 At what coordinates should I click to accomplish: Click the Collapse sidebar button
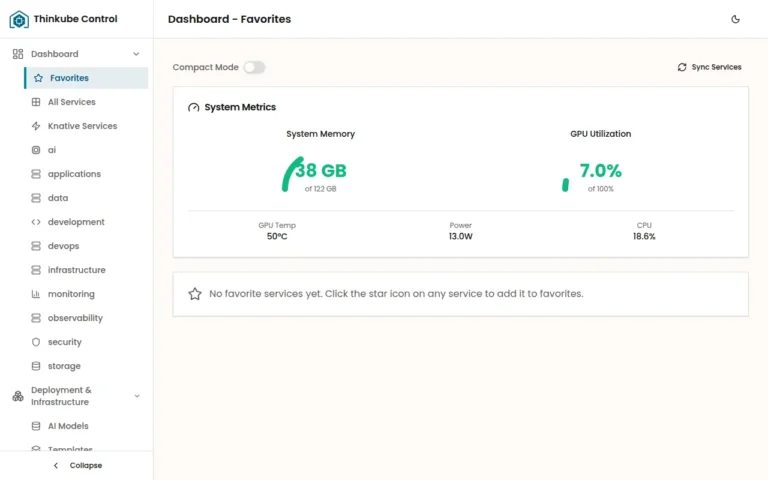point(77,465)
